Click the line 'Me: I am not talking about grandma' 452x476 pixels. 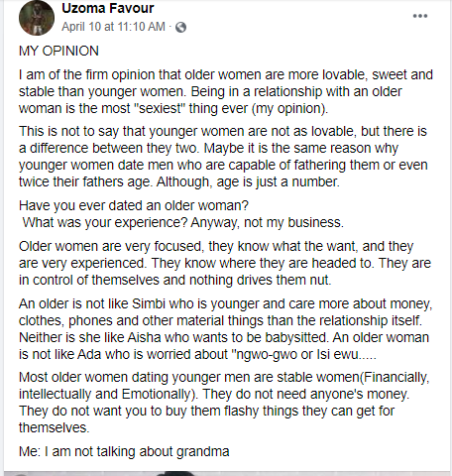point(124,451)
